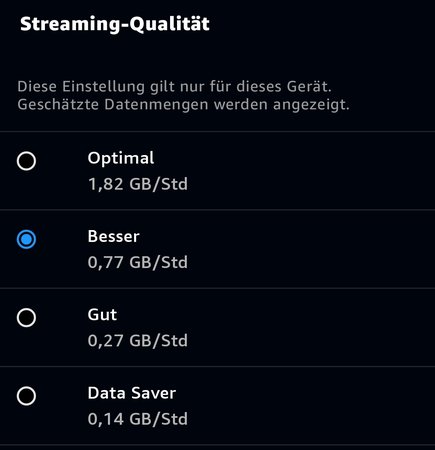This screenshot has height=450, width=435.
Task: Tap empty space in the Besser row
Action: coord(310,249)
